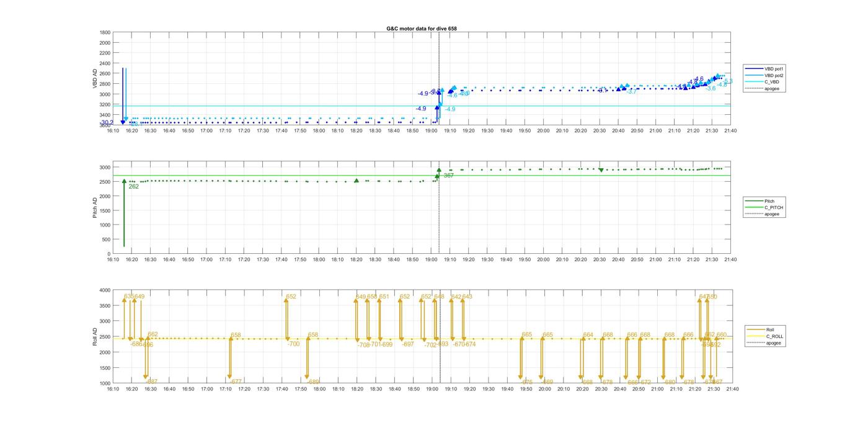Click the "-3.7" label in the VBD plot
Viewport: 868px width, 430px height.
632,92
